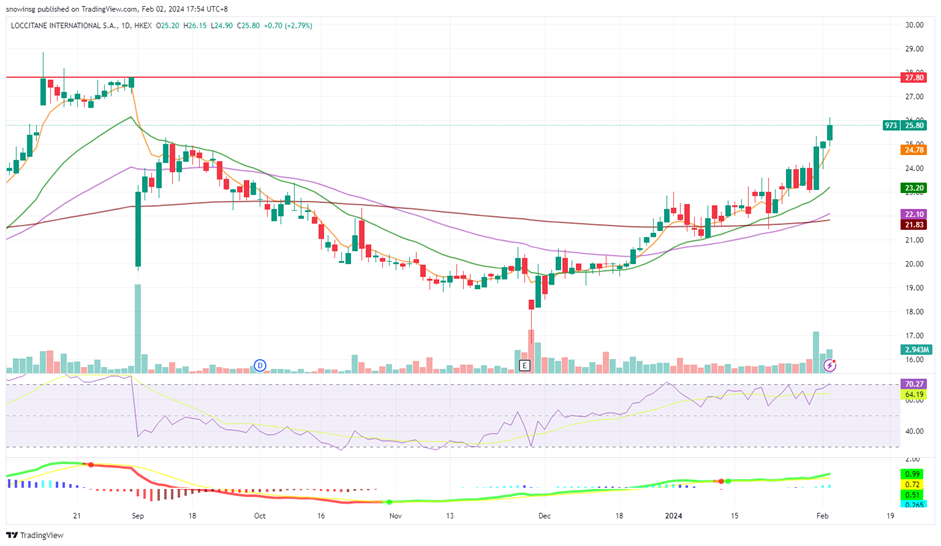This screenshot has height=546, width=941.
Task: Click the +0.70 (+2.79%) change value
Action: tap(288, 26)
